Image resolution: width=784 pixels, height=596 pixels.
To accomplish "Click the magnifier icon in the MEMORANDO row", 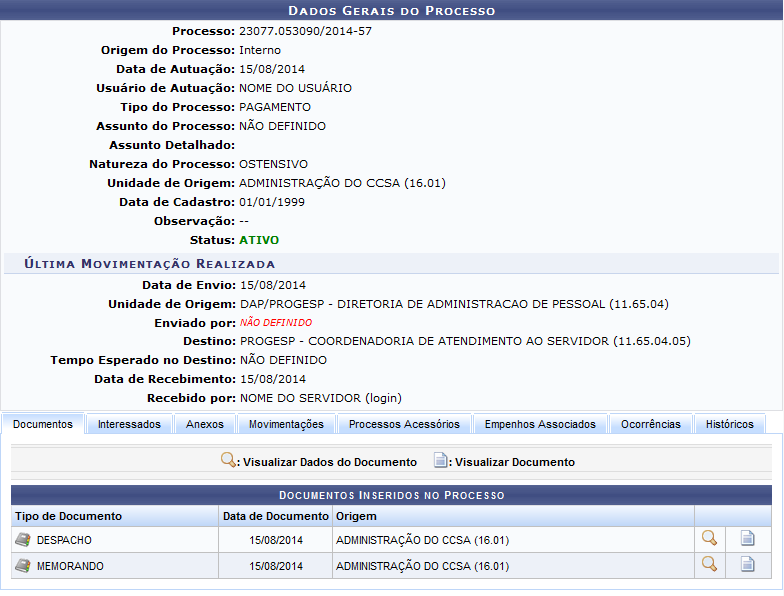I will coord(709,565).
